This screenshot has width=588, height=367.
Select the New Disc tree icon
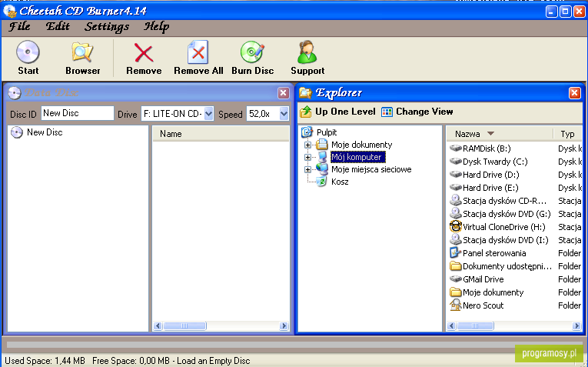(x=16, y=132)
